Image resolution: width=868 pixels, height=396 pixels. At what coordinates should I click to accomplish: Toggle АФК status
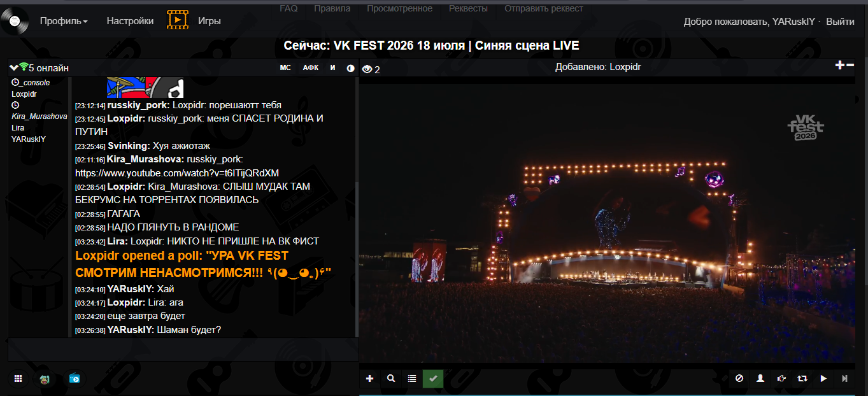coord(311,68)
